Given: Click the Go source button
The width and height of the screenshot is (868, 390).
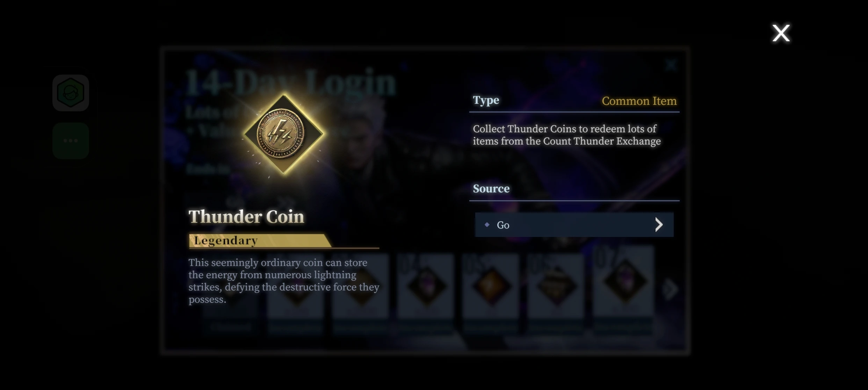Looking at the screenshot, I should [x=574, y=225].
